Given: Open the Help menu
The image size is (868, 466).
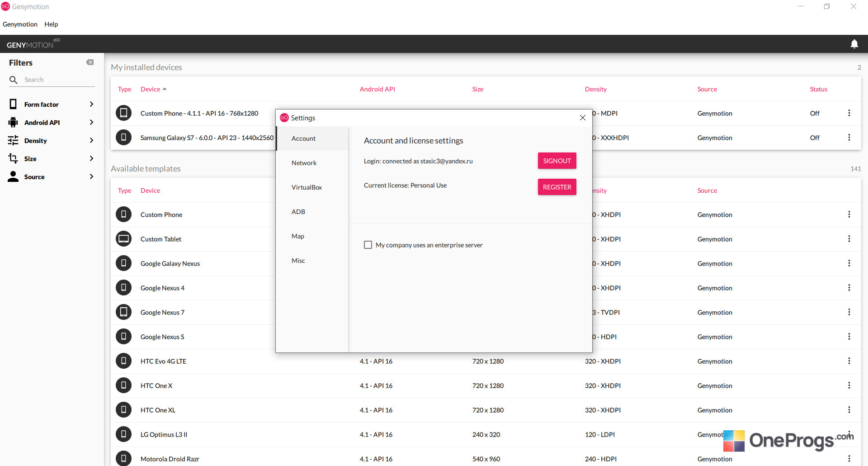Looking at the screenshot, I should pos(51,24).
